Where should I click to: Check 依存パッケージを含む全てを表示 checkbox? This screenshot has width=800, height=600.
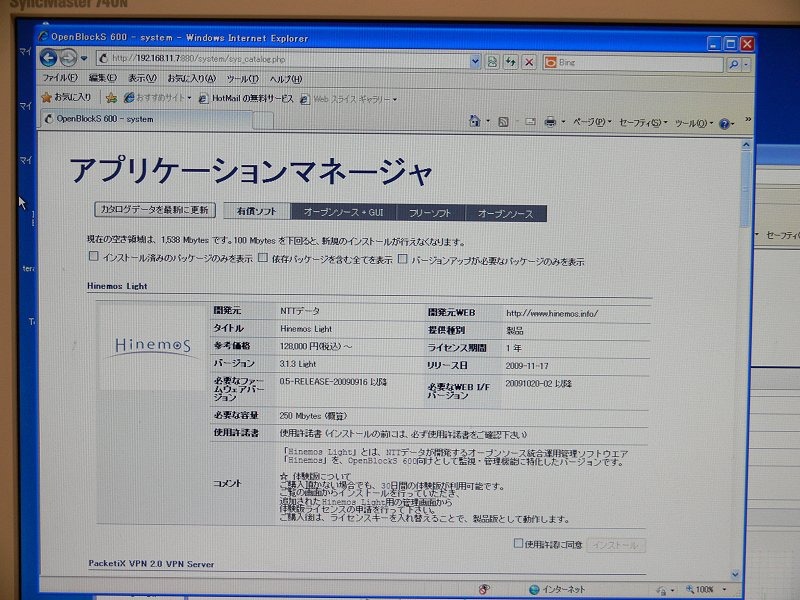(263, 258)
